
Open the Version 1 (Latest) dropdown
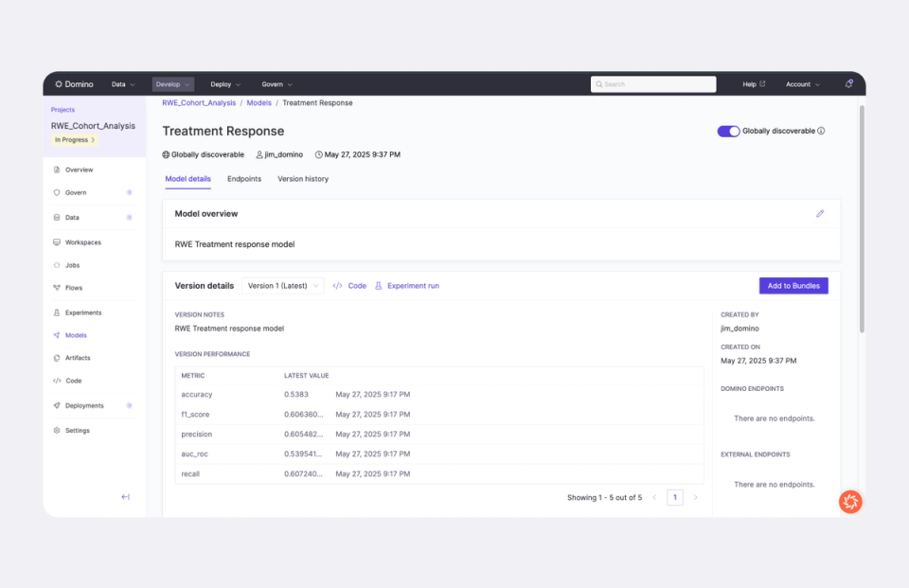(283, 286)
